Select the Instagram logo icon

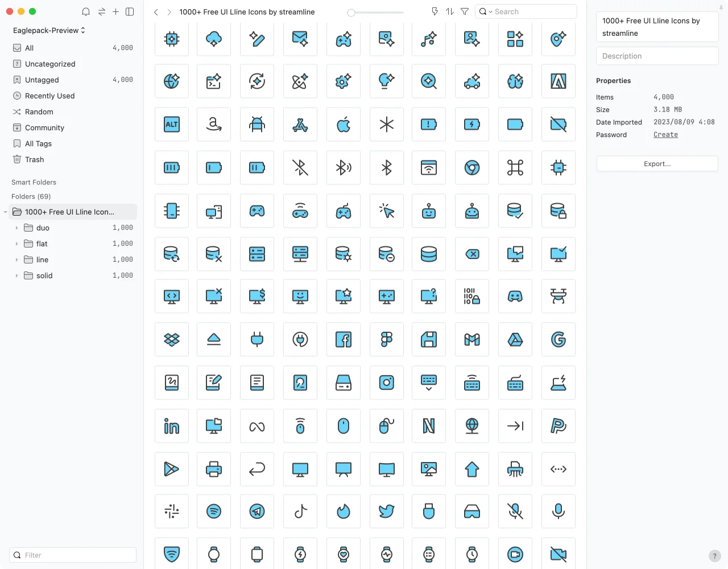[387, 383]
